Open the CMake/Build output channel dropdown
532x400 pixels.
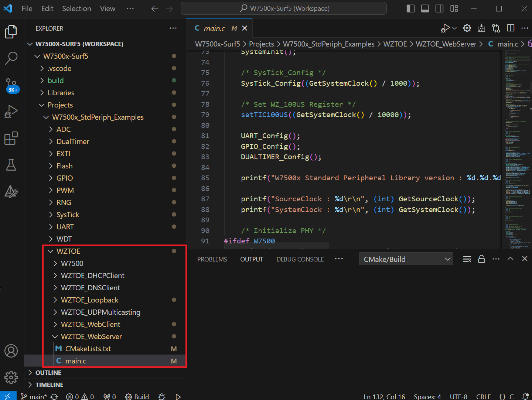pyautogui.click(x=406, y=259)
